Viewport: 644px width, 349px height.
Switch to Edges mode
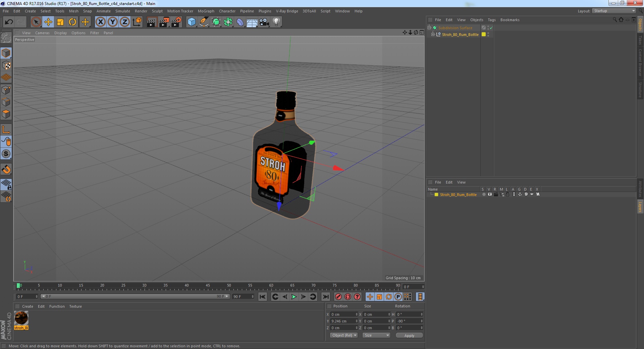(6, 102)
